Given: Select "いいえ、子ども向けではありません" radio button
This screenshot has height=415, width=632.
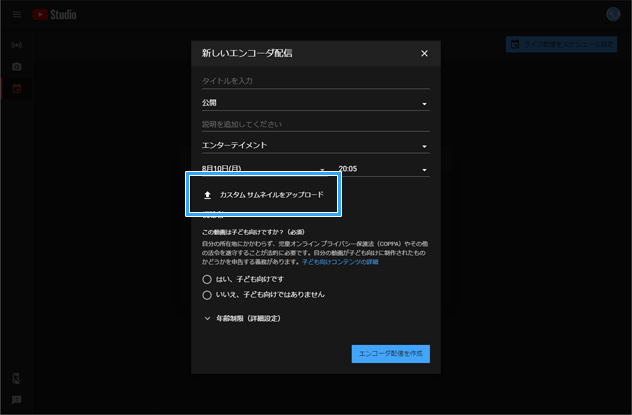Looking at the screenshot, I should (208, 295).
